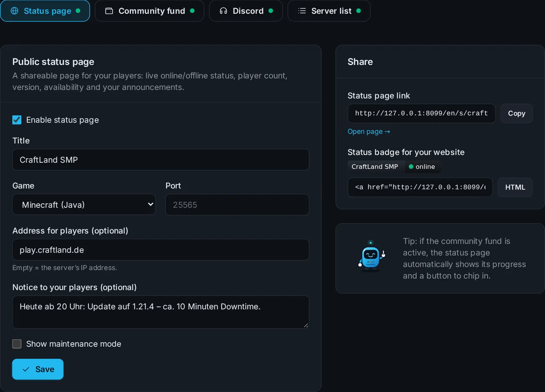Viewport: 545px width, 392px height.
Task: Click the wallet icon in Community fund tab
Action: [x=109, y=11]
